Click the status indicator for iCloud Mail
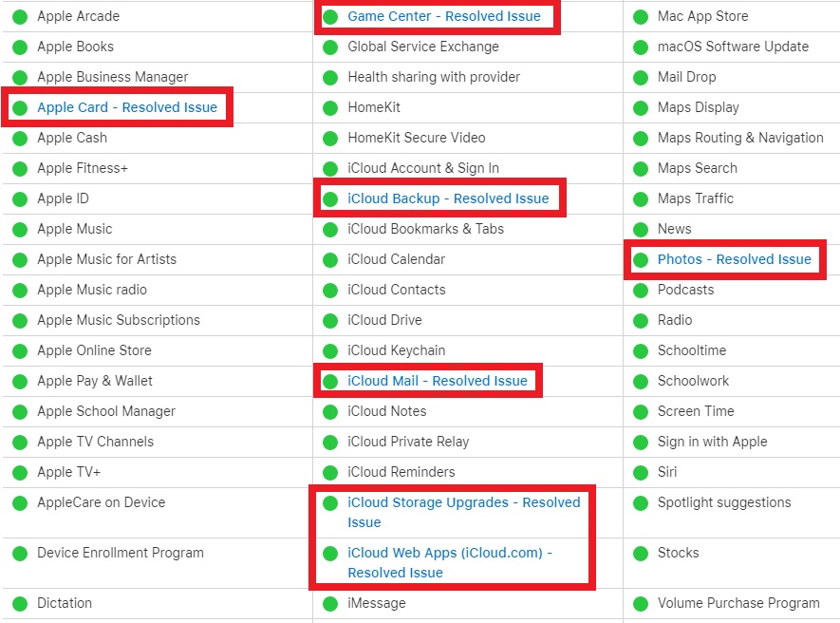840x623 pixels. [330, 382]
